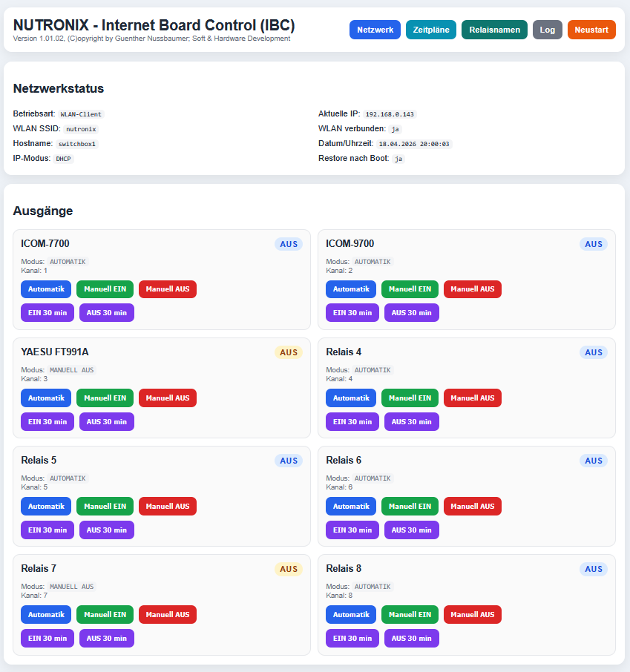
Task: Click AUS 30 min for YAESU FT991A
Action: coord(107,421)
